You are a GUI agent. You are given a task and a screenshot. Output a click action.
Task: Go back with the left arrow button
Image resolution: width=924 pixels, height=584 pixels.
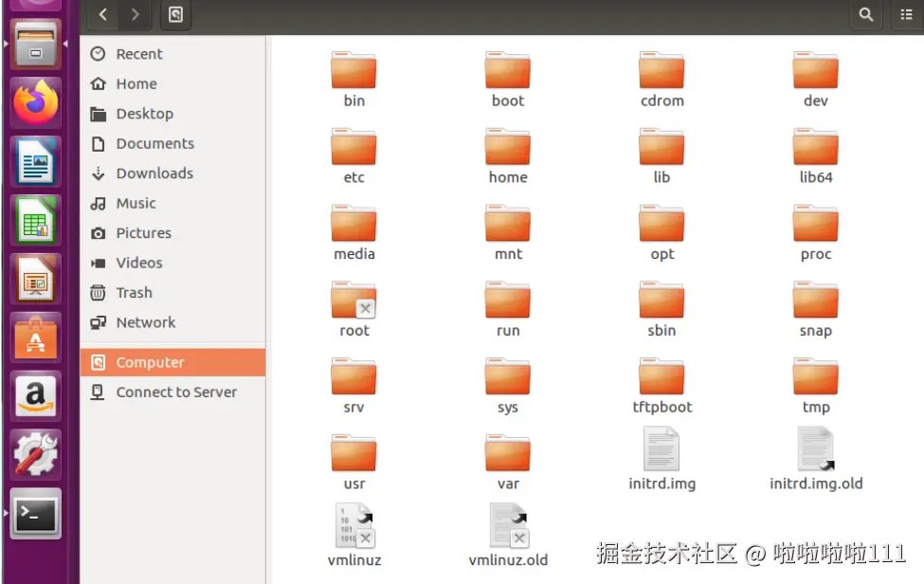click(103, 14)
